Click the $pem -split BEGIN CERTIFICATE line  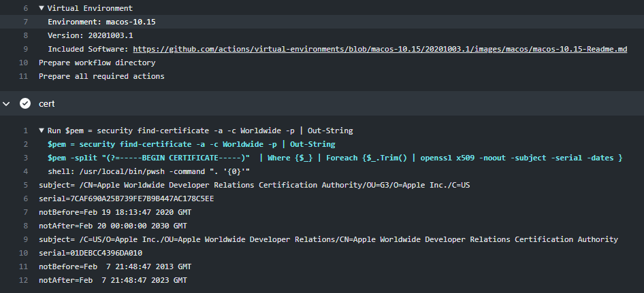click(335, 158)
